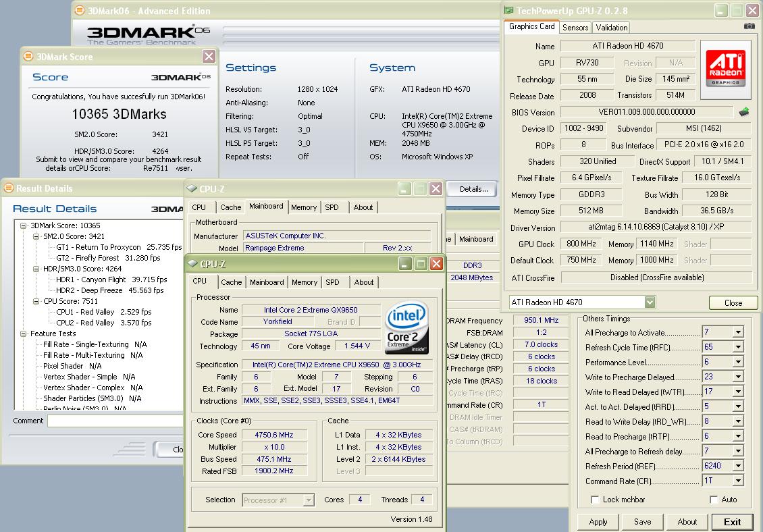Select HDR2 - Deep Freeze result row

[110, 290]
